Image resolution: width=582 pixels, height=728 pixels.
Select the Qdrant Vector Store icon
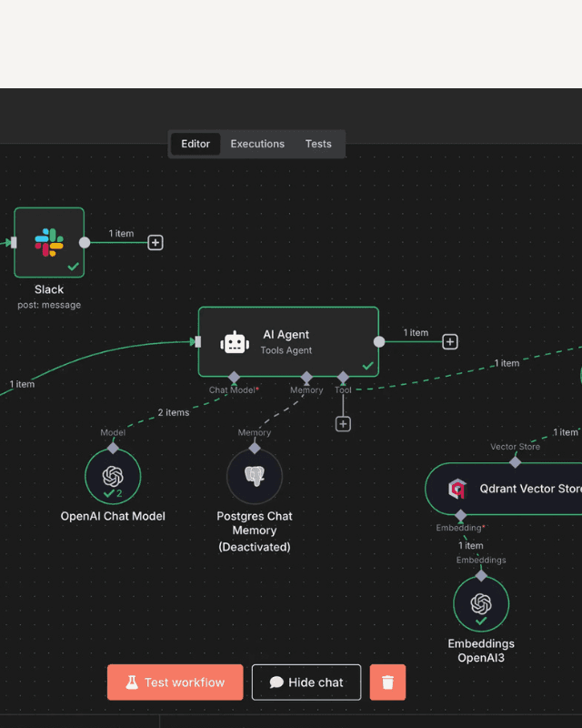(457, 490)
